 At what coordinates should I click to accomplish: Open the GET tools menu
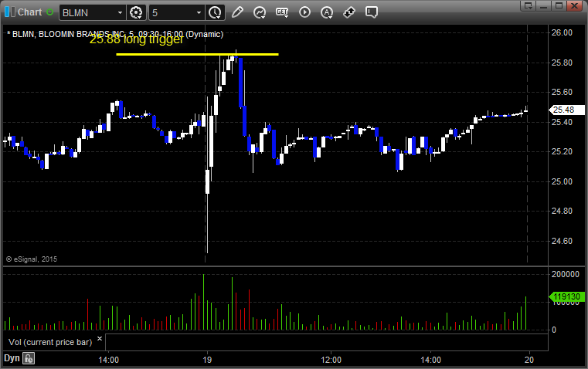pyautogui.click(x=282, y=12)
